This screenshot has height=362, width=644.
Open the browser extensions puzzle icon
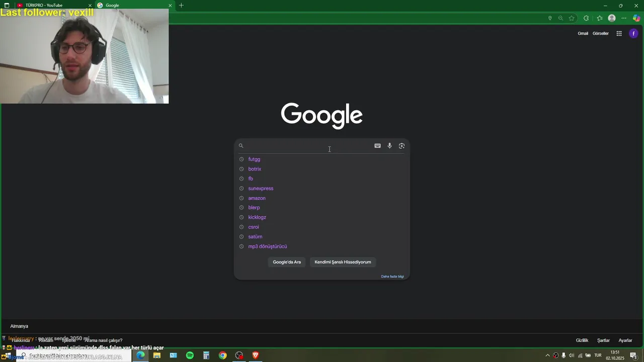(x=586, y=18)
